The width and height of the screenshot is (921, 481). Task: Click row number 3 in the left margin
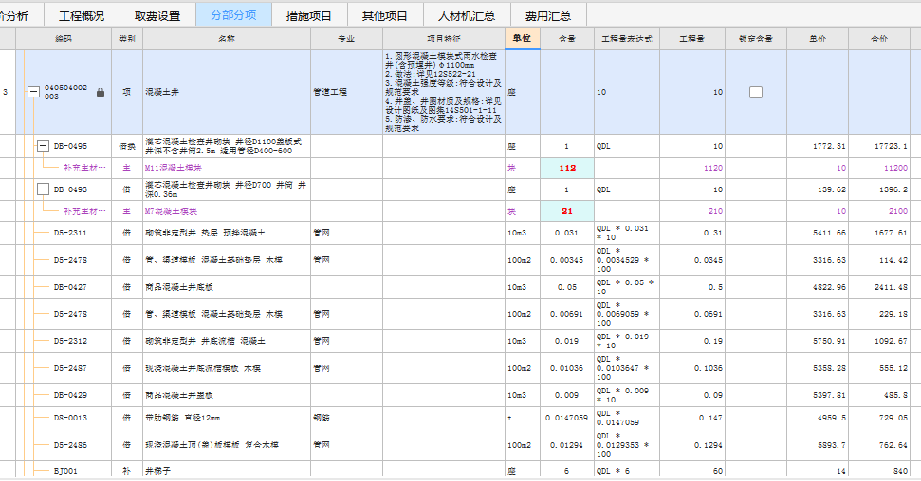pyautogui.click(x=5, y=92)
